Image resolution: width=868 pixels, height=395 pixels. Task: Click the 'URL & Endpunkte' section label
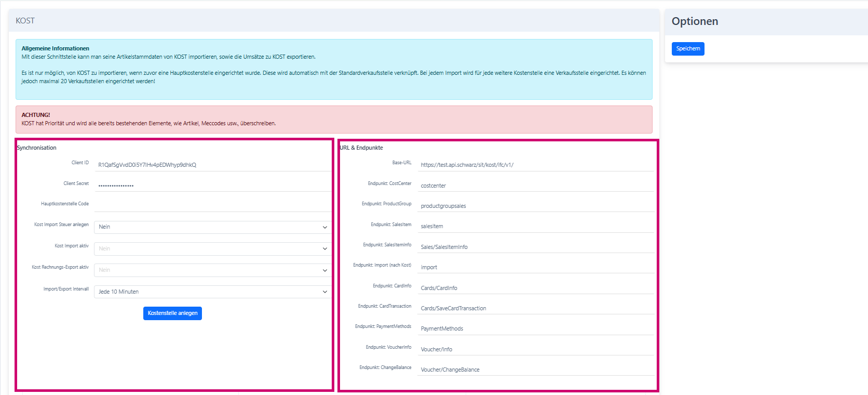361,148
